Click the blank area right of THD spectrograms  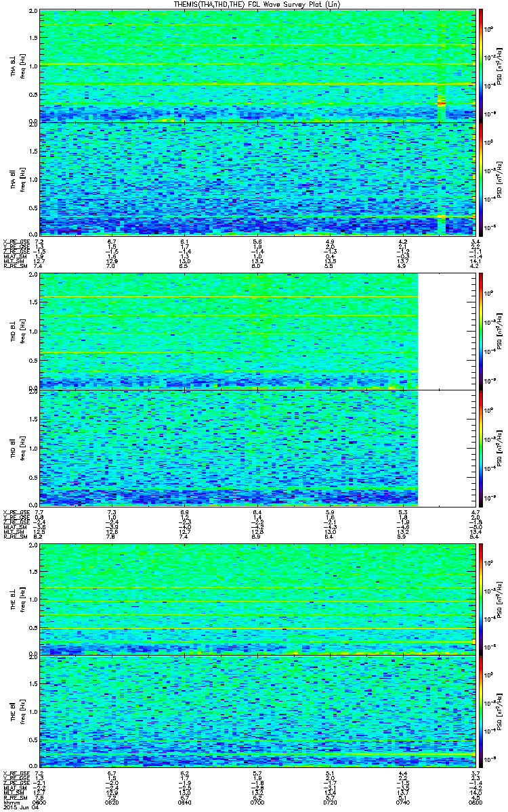(x=446, y=390)
